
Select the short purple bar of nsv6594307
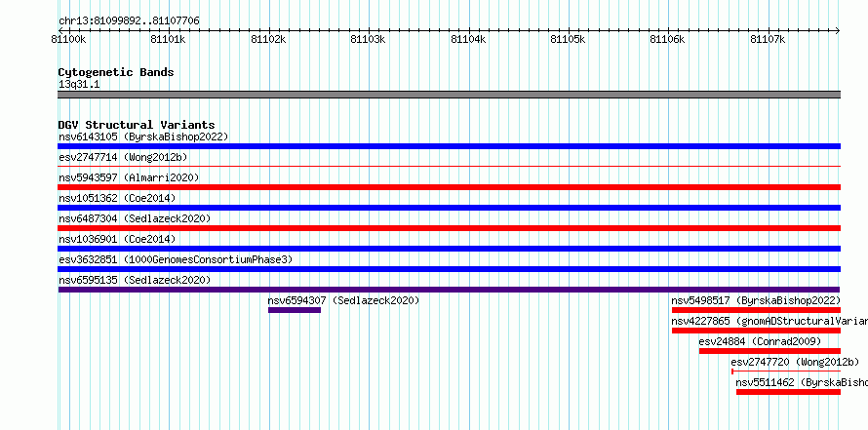tap(295, 310)
